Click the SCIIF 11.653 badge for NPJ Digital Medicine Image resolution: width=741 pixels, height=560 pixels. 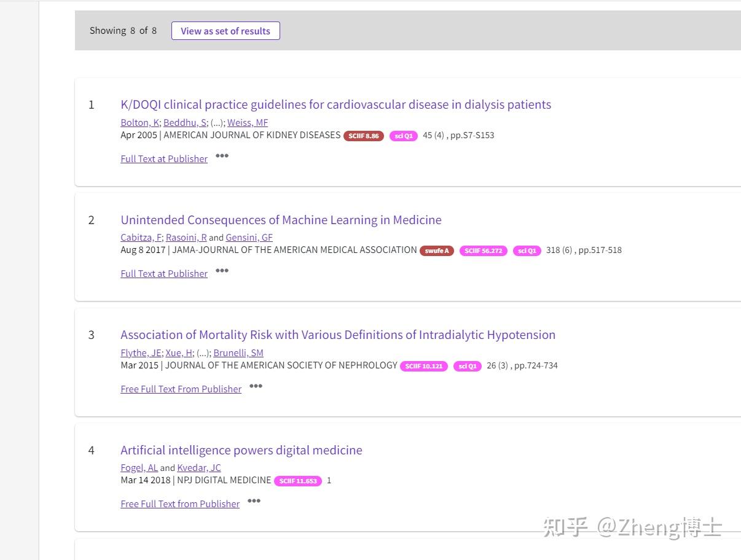click(298, 481)
